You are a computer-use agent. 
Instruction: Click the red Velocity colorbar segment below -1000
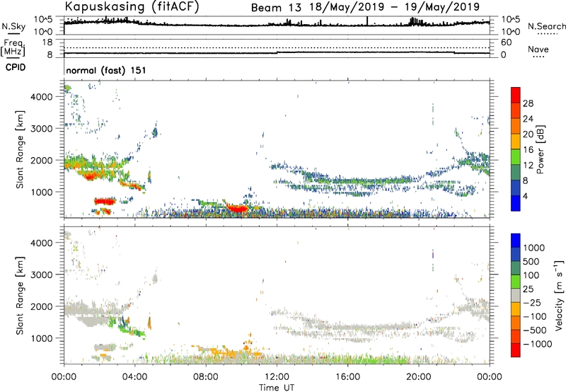point(516,350)
